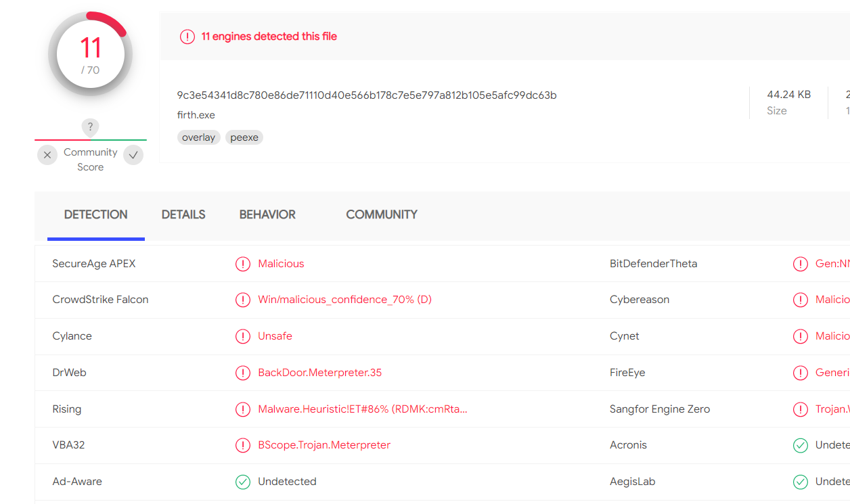Click the Malware.Heuristic!ET#86% detection name
Screen dimensions: 850x504
click(x=363, y=409)
